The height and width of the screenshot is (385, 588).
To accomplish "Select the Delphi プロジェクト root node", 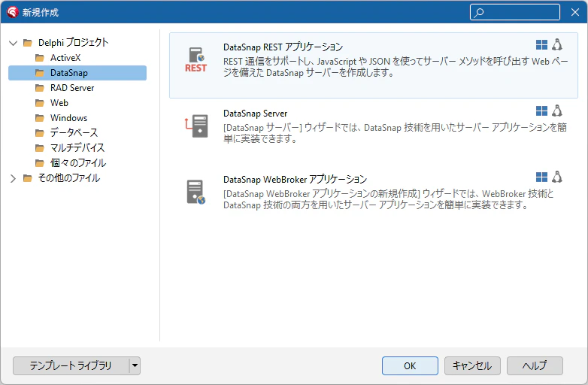I will coord(73,43).
